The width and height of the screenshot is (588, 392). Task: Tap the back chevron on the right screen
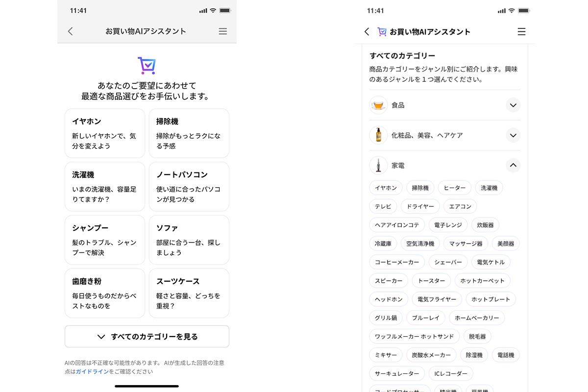(367, 31)
